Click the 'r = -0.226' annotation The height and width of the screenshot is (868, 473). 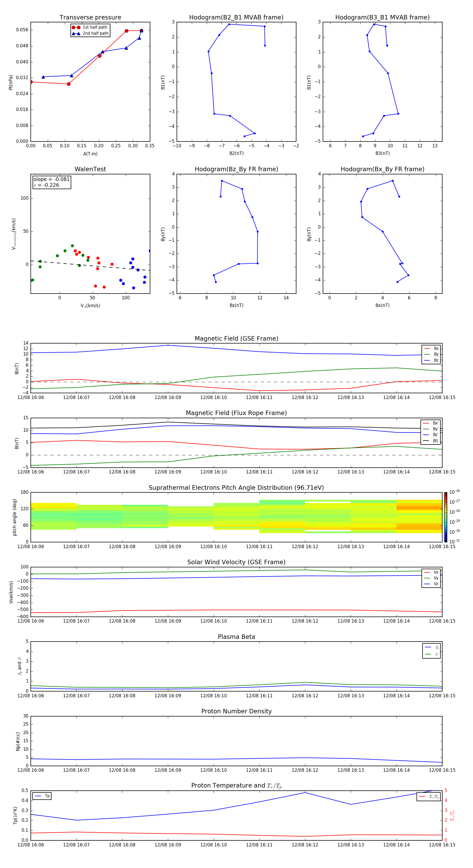[47, 185]
